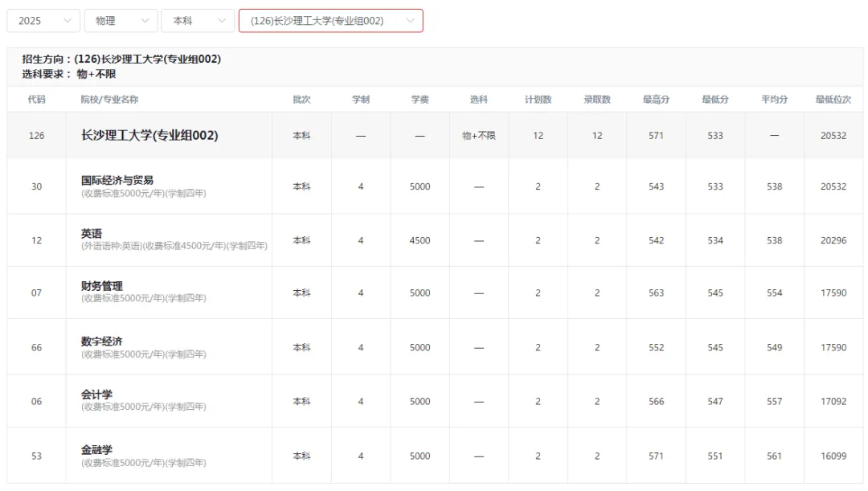Click average score 549 for 数字经济
This screenshot has width=868, height=491.
point(775,348)
